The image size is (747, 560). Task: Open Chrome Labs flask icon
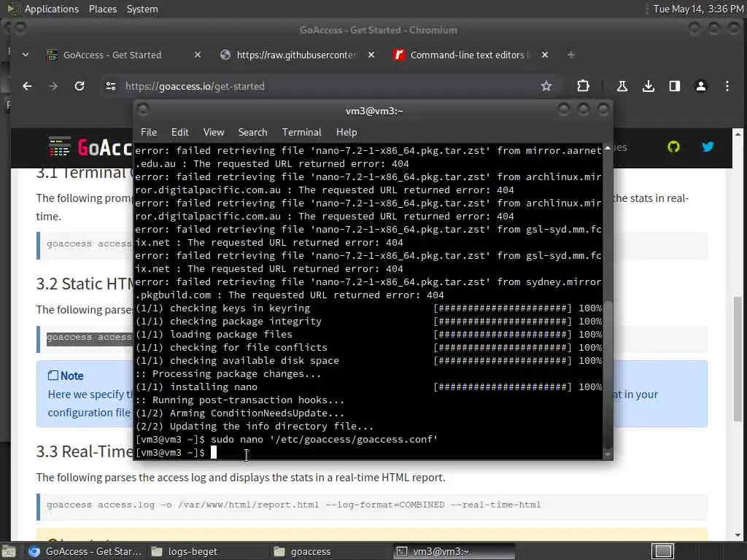click(x=622, y=86)
